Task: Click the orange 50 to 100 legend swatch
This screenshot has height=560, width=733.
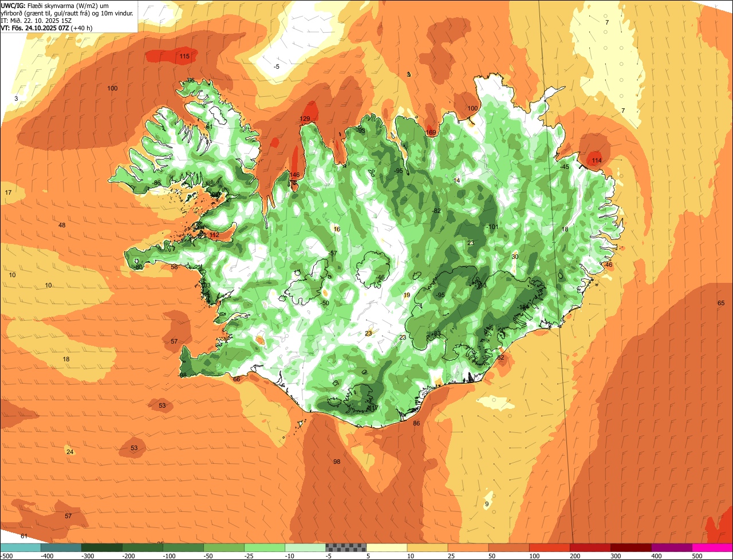Action: click(x=509, y=547)
